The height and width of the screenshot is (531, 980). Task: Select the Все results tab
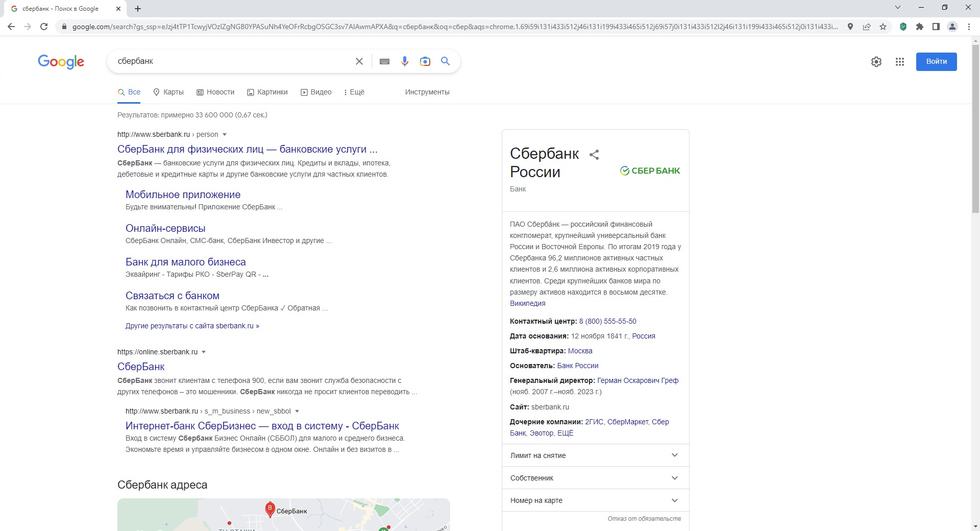(x=129, y=92)
